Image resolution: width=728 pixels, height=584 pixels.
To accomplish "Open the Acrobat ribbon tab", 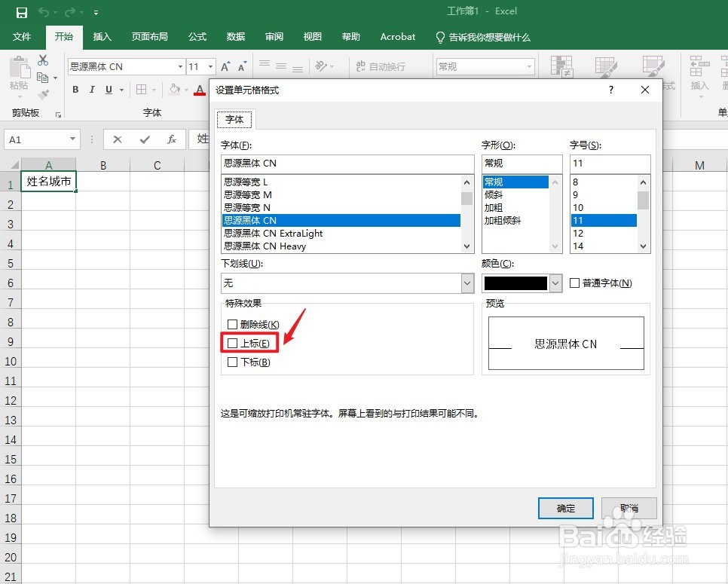I will click(x=397, y=37).
